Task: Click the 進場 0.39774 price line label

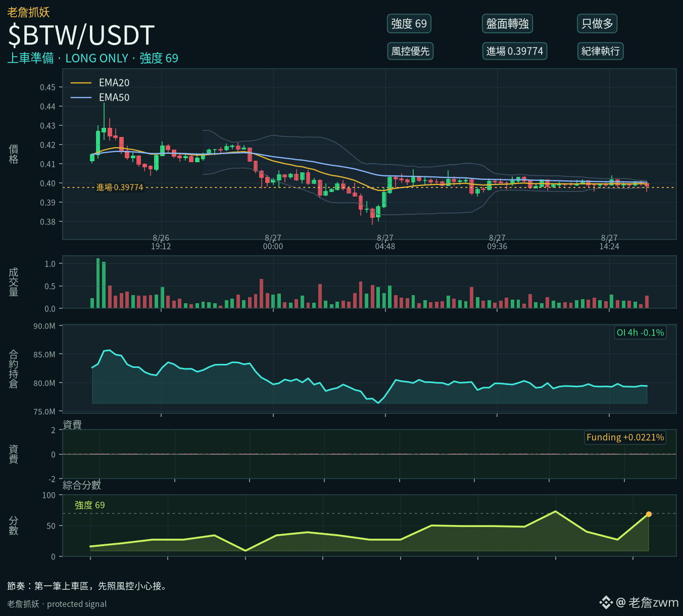Action: [120, 187]
